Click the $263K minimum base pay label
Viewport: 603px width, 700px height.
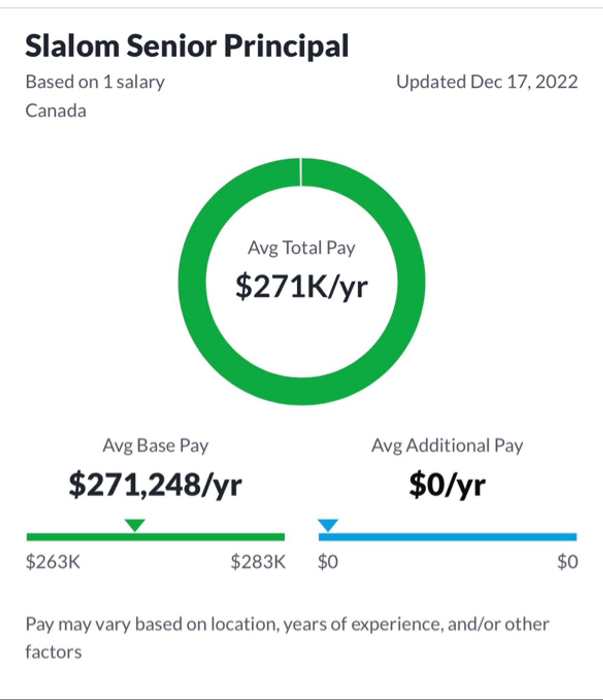[x=53, y=562]
